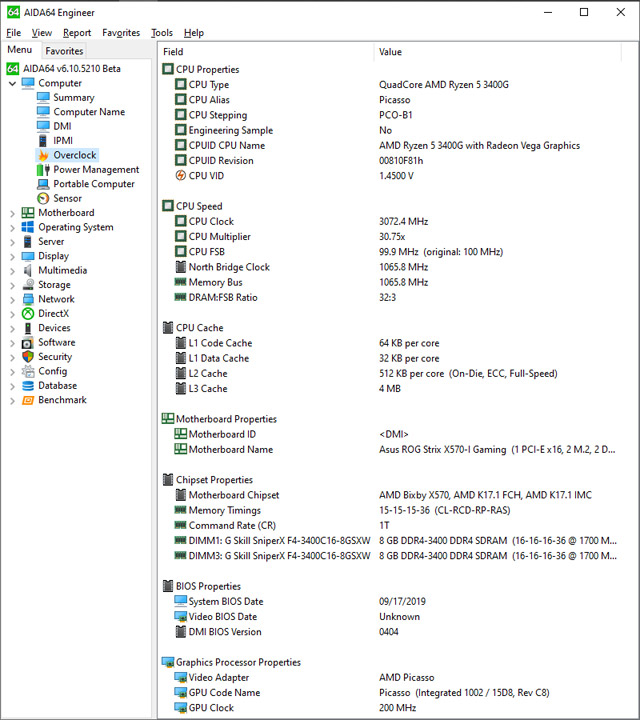The height and width of the screenshot is (720, 640).
Task: Open the Tools menu
Action: [162, 33]
